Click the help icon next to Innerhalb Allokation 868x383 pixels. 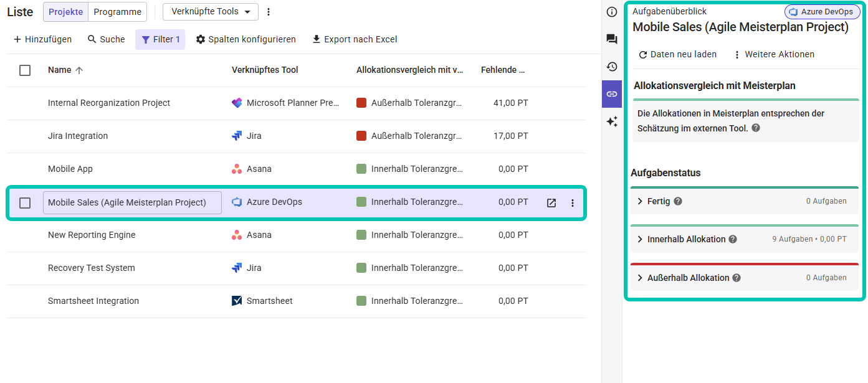[x=733, y=239]
